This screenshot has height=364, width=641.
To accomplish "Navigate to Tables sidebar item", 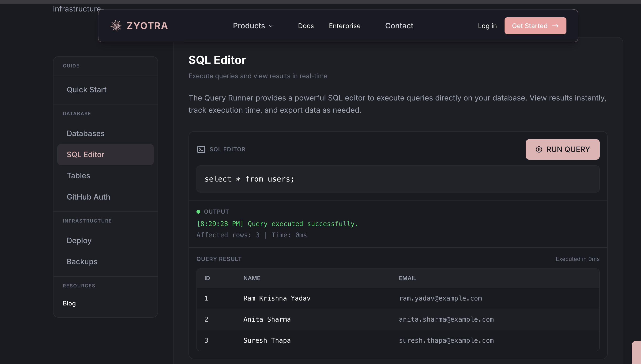I will click(x=78, y=175).
